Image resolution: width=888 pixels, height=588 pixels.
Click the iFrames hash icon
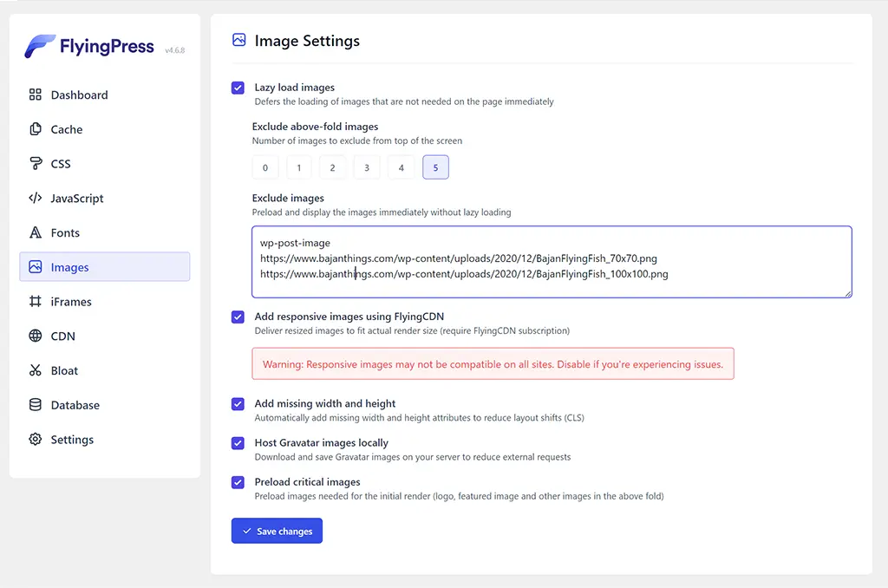(x=35, y=301)
